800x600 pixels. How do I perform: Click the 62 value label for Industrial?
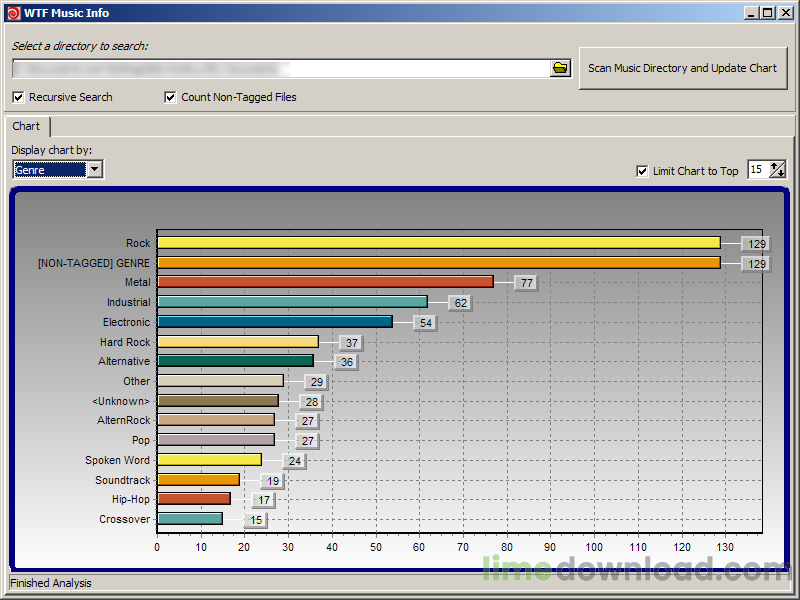click(x=461, y=303)
